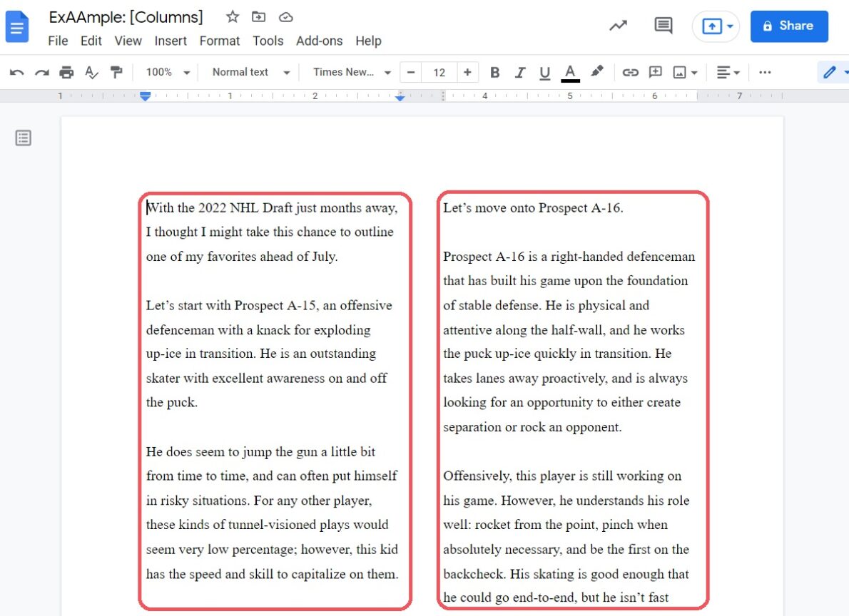849x616 pixels.
Task: Open the Format menu
Action: [219, 41]
